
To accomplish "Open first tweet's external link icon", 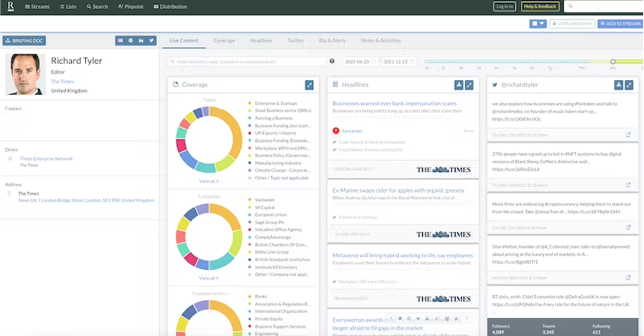I will (628, 135).
